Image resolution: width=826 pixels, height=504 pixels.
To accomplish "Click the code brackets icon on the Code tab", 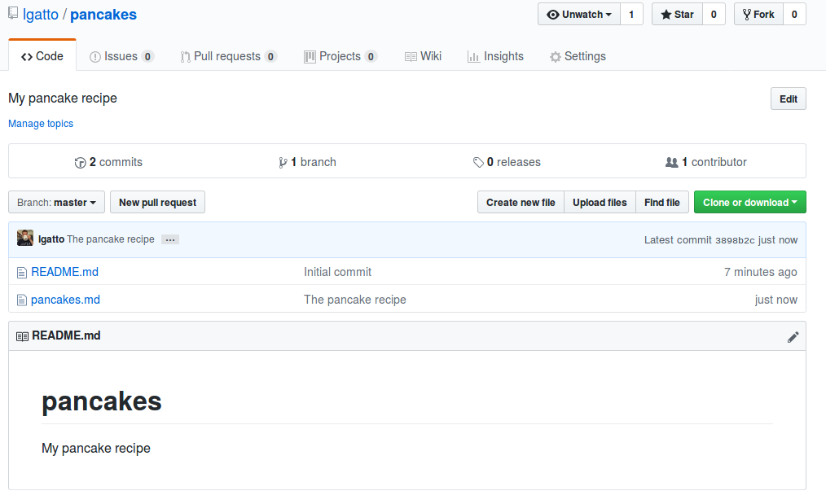I will click(x=26, y=55).
